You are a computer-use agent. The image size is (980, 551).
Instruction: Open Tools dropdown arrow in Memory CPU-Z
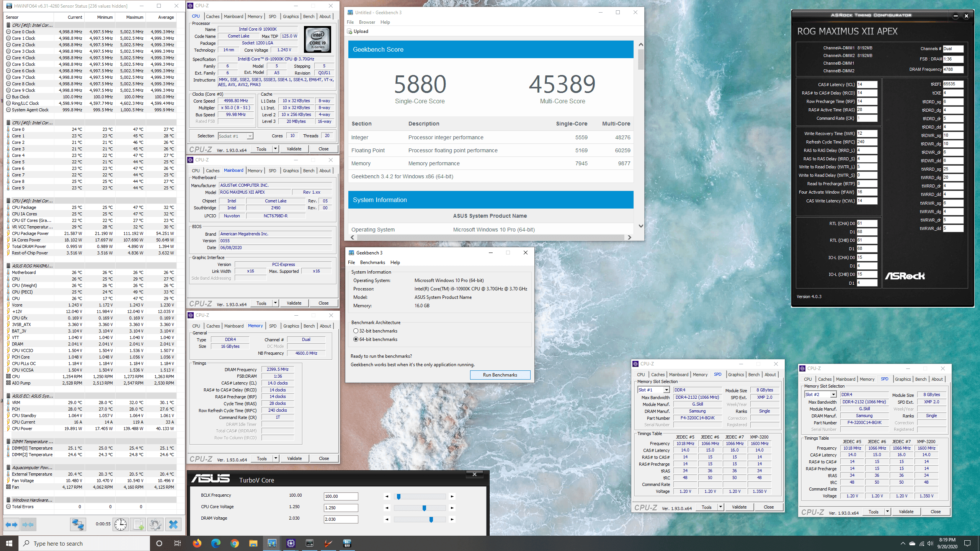pyautogui.click(x=275, y=458)
